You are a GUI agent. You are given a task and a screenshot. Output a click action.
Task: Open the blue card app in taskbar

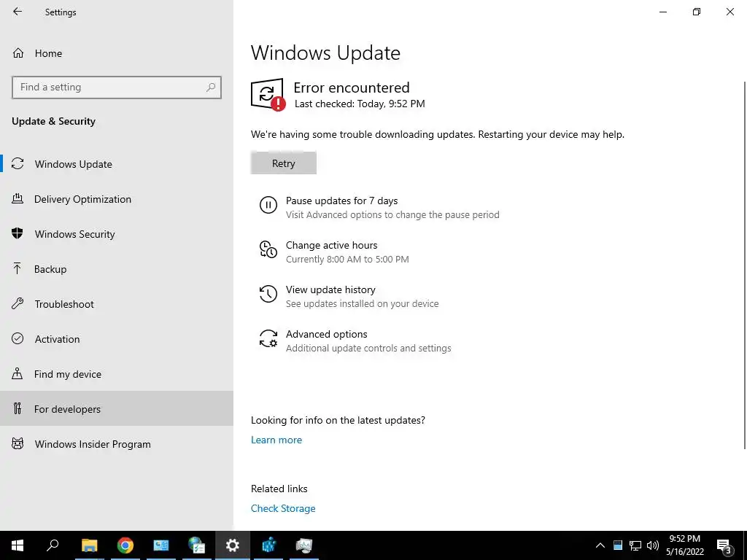[161, 545]
